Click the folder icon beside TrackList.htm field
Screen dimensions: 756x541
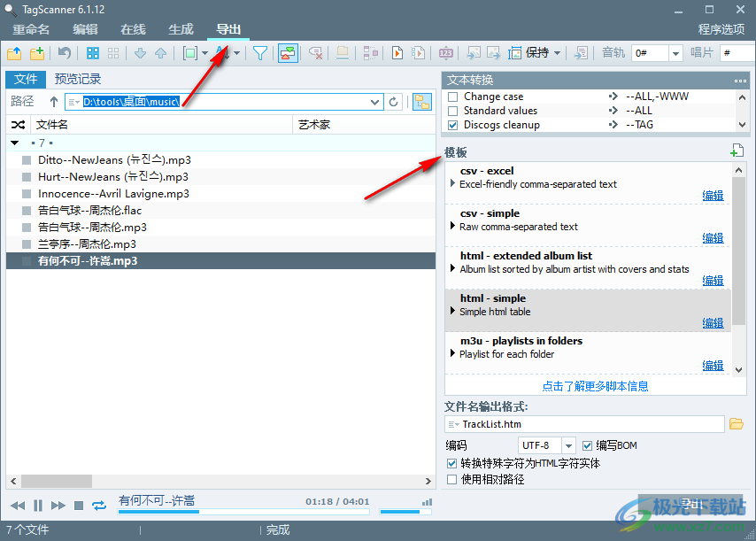pos(737,424)
